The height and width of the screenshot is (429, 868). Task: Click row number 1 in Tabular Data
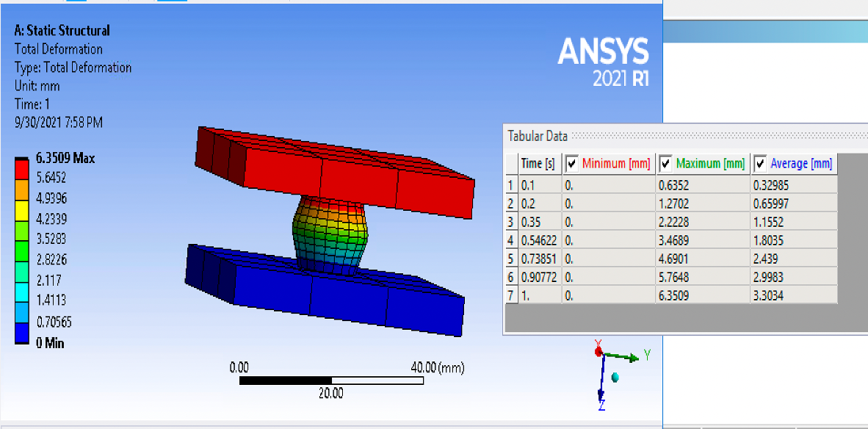pos(512,185)
